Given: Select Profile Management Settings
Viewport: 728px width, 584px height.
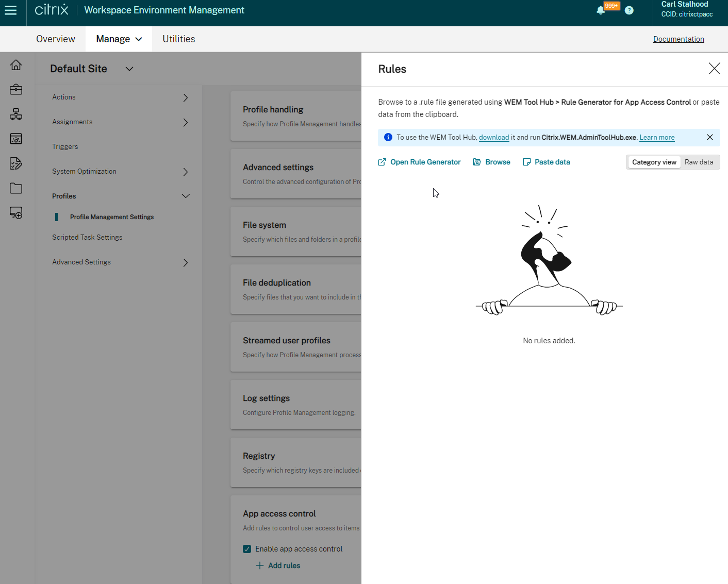Looking at the screenshot, I should [x=112, y=217].
